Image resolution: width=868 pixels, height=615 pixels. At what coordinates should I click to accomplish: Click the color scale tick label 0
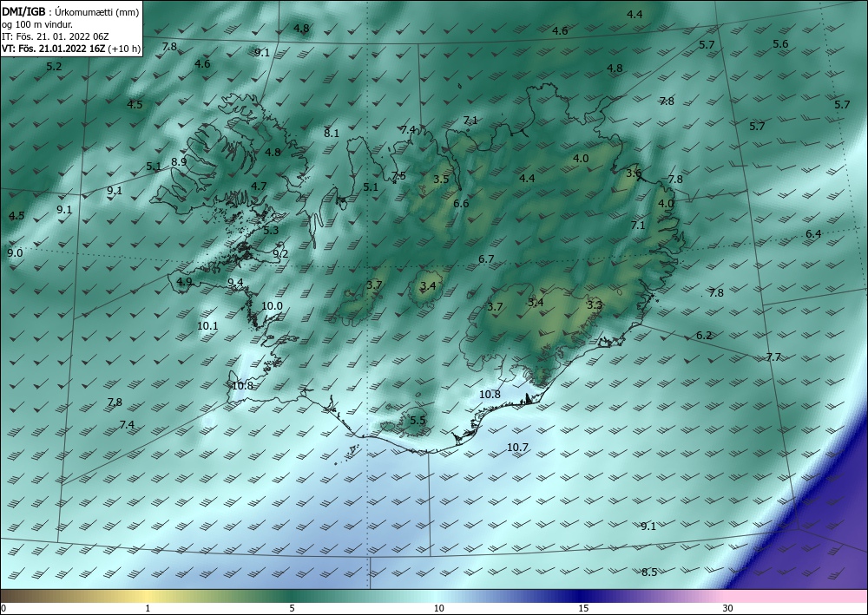click(x=3, y=608)
